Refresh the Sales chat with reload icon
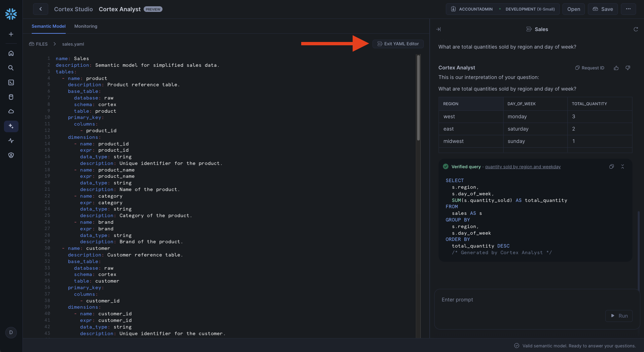This screenshot has width=644, height=352. pyautogui.click(x=635, y=29)
